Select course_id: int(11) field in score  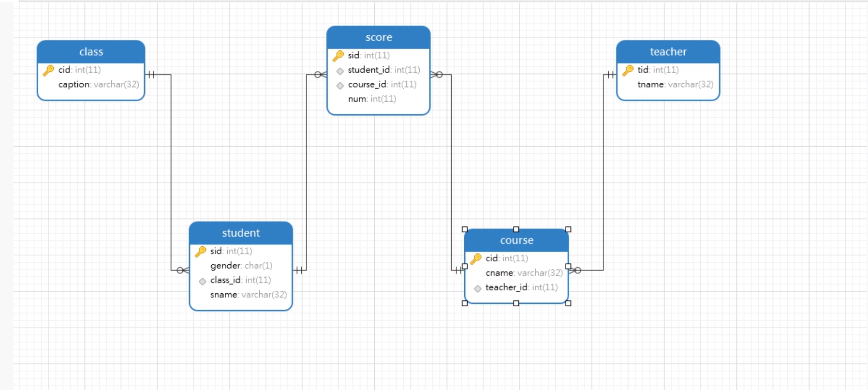(382, 84)
